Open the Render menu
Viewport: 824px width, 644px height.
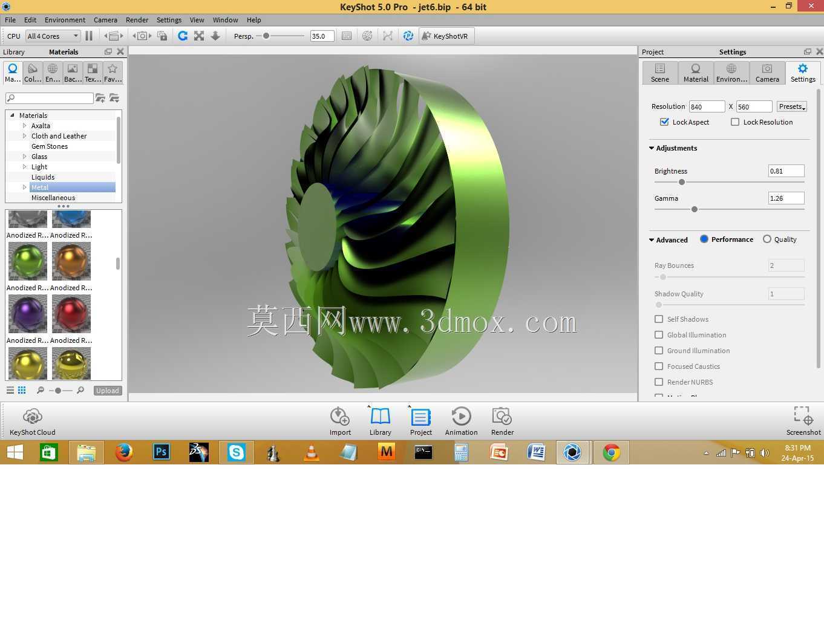click(x=137, y=20)
